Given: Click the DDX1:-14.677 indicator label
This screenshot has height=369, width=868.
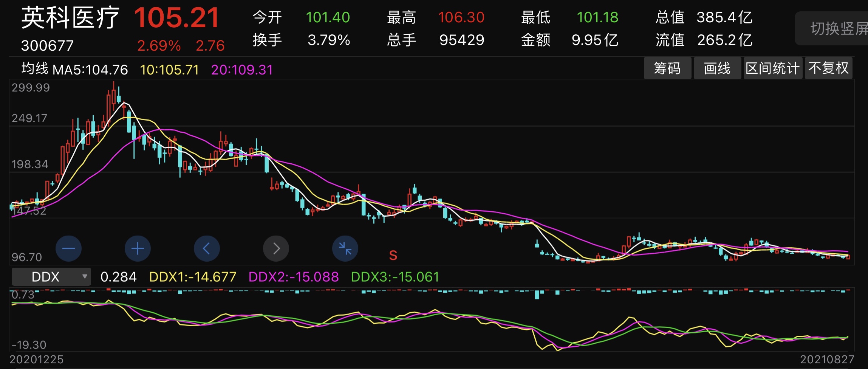Looking at the screenshot, I should pyautogui.click(x=193, y=277).
